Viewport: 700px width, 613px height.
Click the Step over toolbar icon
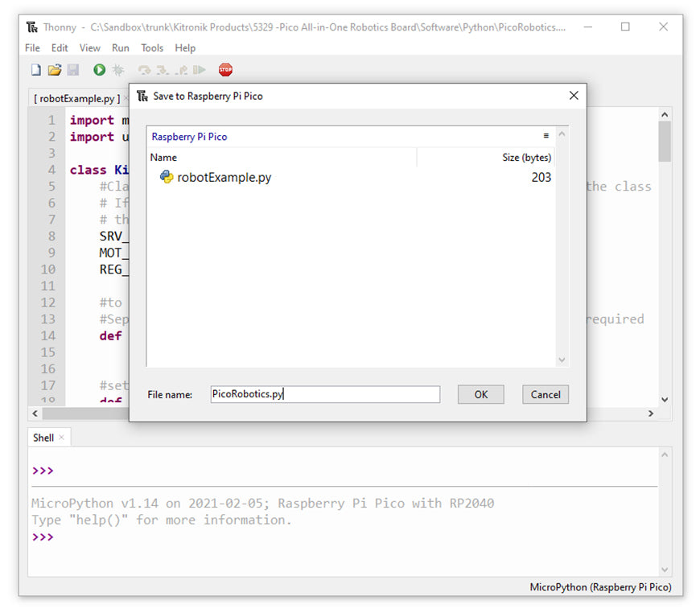[144, 70]
